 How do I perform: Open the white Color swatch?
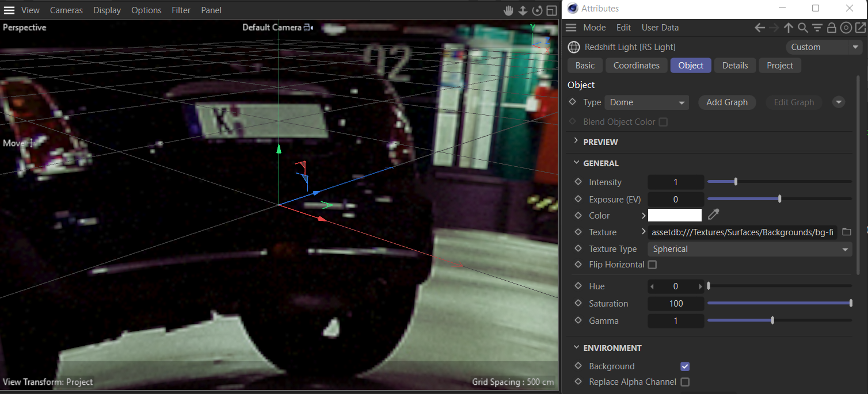pos(675,216)
